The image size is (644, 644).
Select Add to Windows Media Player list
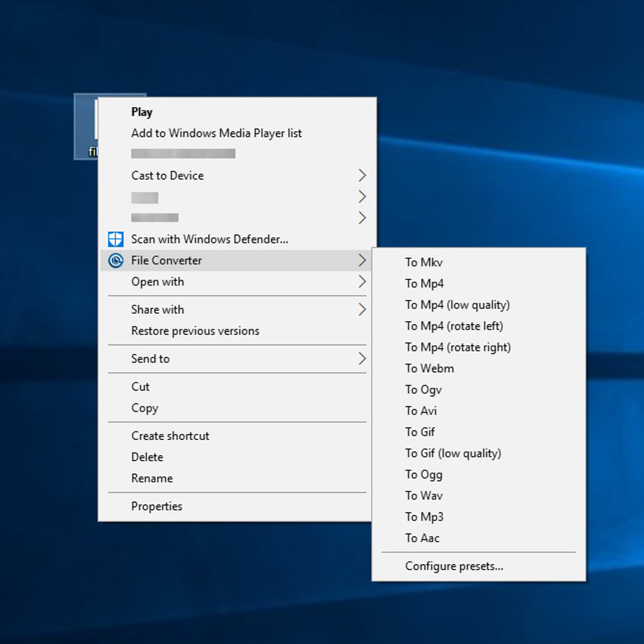pos(216,133)
